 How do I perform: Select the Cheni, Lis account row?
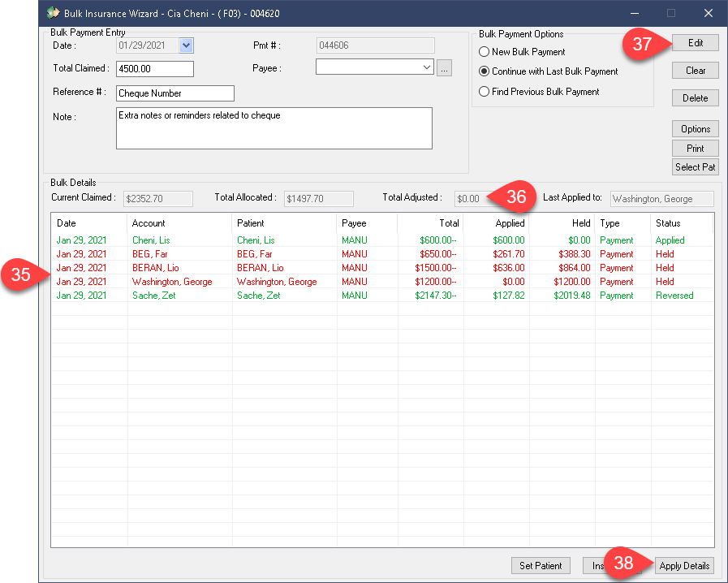click(x=382, y=240)
